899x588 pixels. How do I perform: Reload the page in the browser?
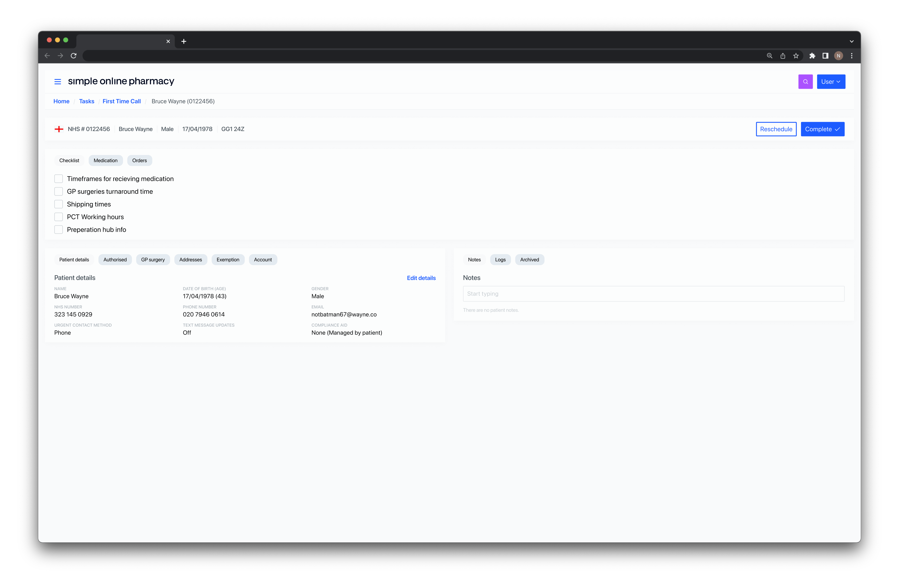coord(74,56)
